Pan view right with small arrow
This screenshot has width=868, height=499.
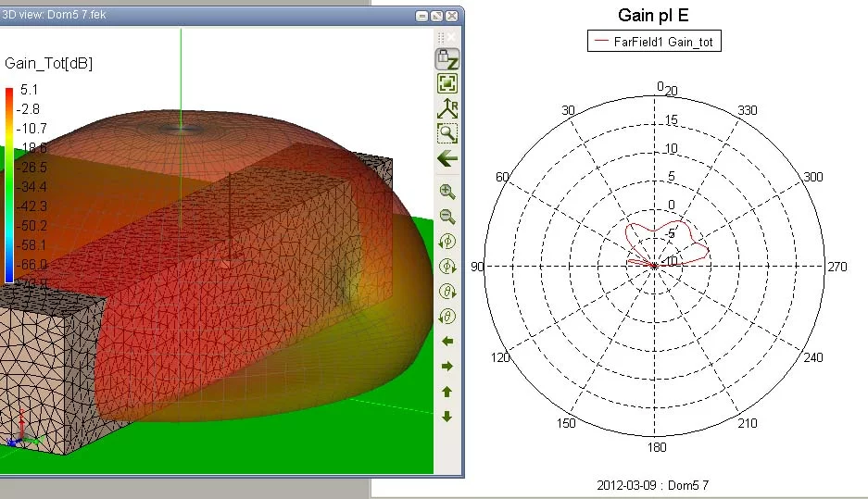tap(447, 367)
